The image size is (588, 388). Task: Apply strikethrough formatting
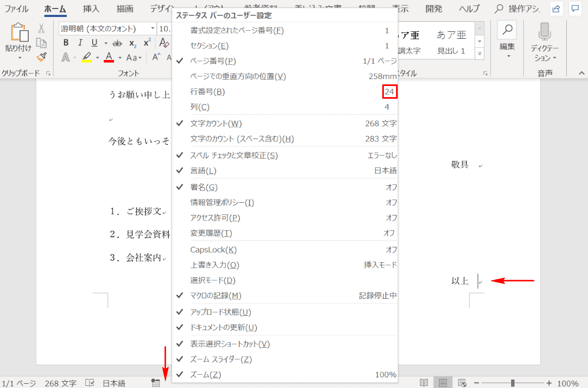(117, 43)
